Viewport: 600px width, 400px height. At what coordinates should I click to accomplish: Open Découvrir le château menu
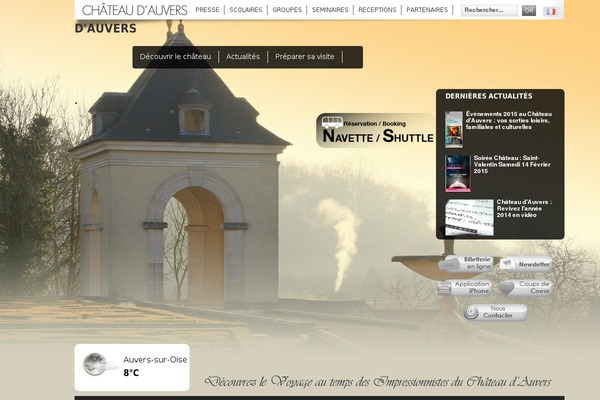[x=175, y=57]
